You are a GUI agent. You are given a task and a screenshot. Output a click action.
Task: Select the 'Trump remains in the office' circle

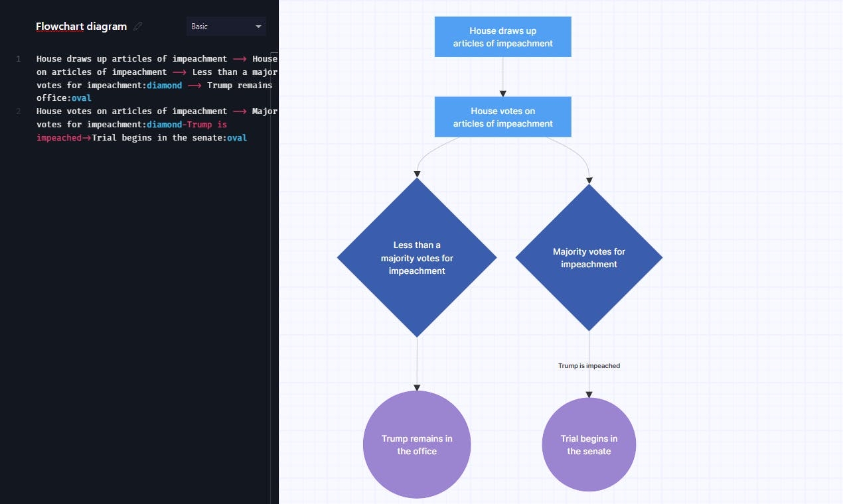pyautogui.click(x=417, y=444)
